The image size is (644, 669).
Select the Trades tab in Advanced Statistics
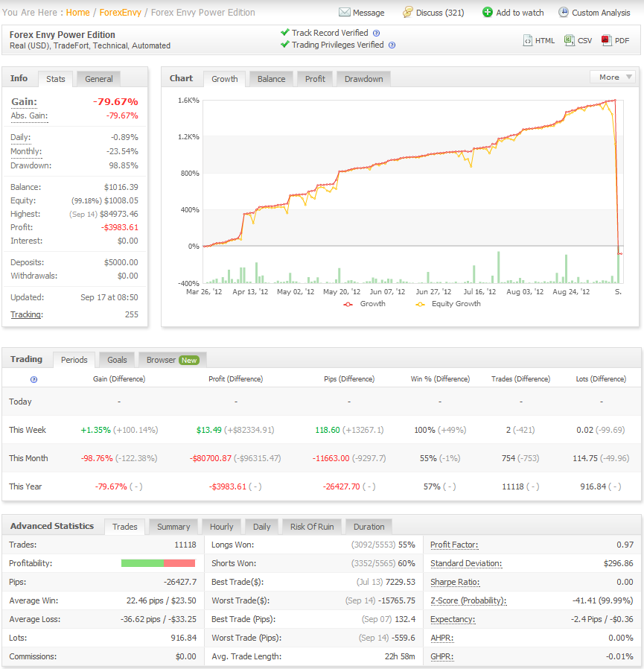[x=125, y=527]
